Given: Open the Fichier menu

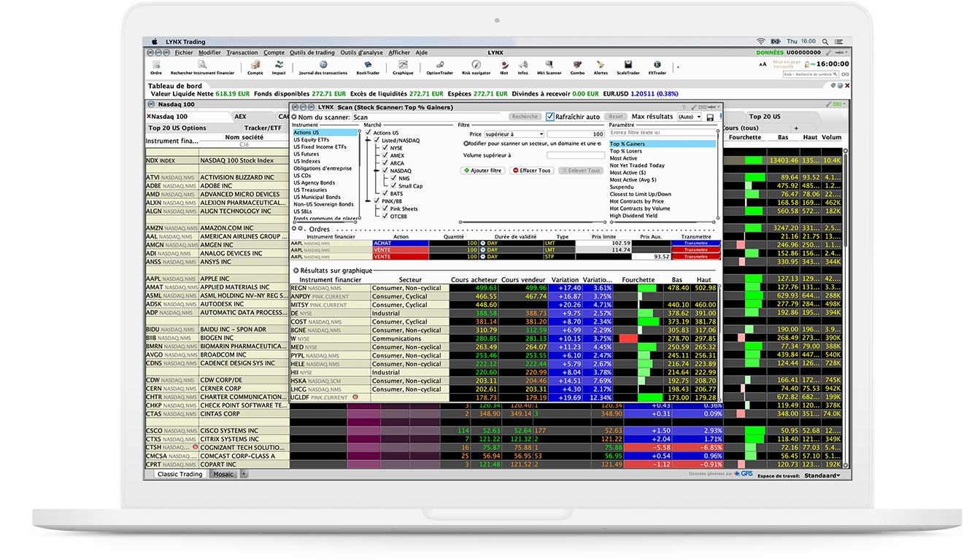Looking at the screenshot, I should tap(184, 52).
